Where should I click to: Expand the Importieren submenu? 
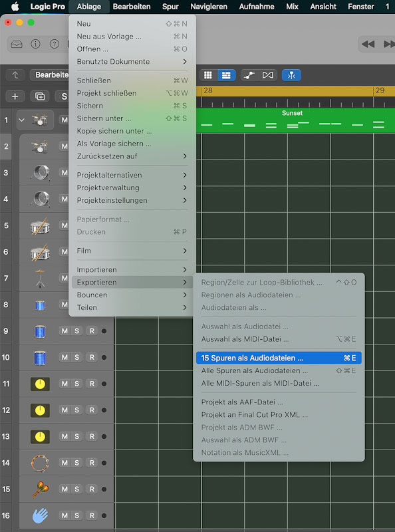pyautogui.click(x=132, y=270)
